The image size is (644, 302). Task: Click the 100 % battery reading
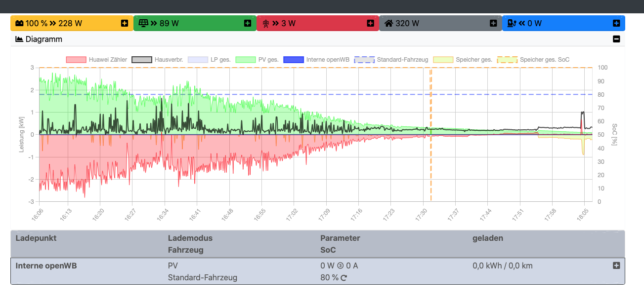tap(36, 23)
